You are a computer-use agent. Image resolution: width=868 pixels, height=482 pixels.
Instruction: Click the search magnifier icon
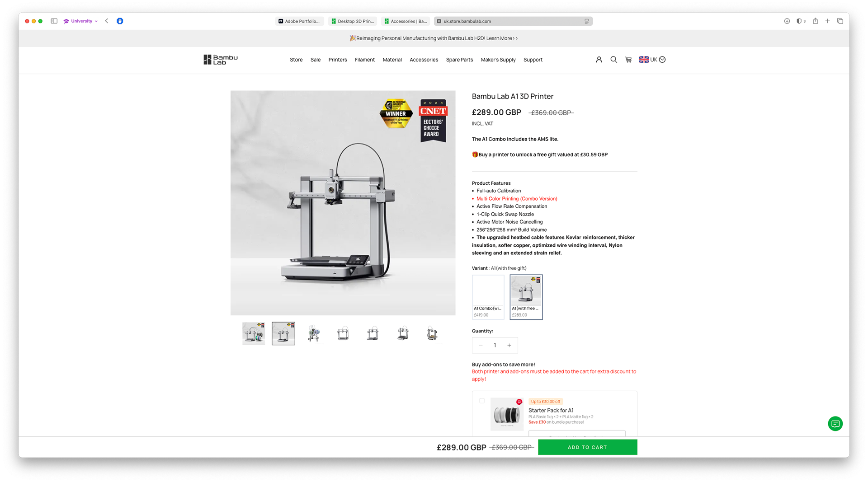pyautogui.click(x=613, y=60)
